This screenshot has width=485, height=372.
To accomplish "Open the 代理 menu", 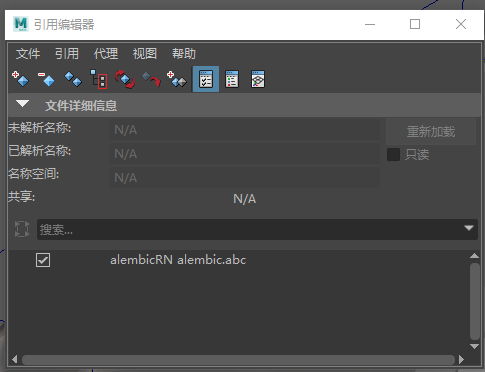I will coord(106,54).
